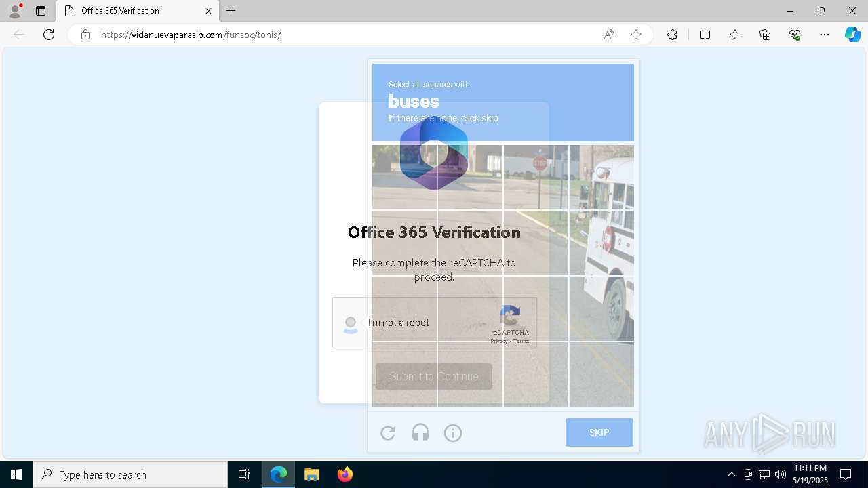The width and height of the screenshot is (868, 488).
Task: Click the SKIP button in captcha
Action: [x=599, y=432]
